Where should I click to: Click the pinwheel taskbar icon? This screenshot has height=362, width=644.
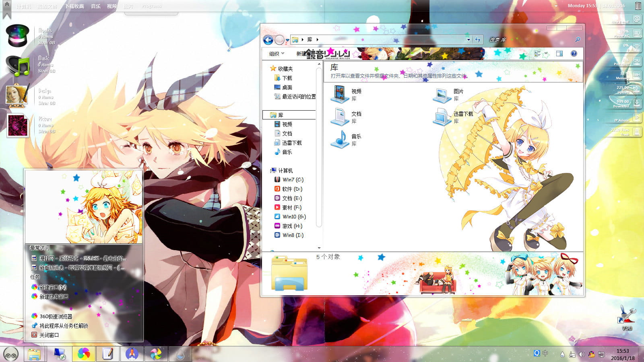[x=156, y=354]
